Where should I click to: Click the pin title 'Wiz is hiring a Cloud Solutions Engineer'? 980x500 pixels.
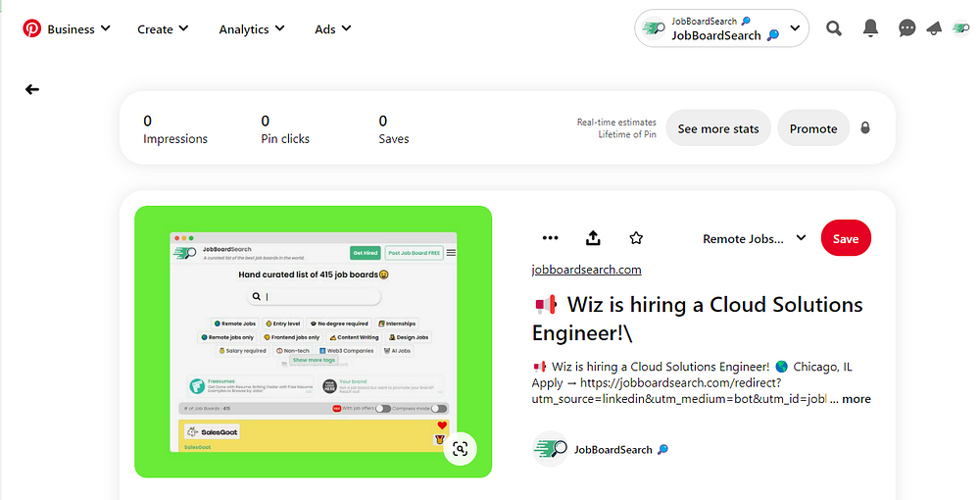point(698,319)
